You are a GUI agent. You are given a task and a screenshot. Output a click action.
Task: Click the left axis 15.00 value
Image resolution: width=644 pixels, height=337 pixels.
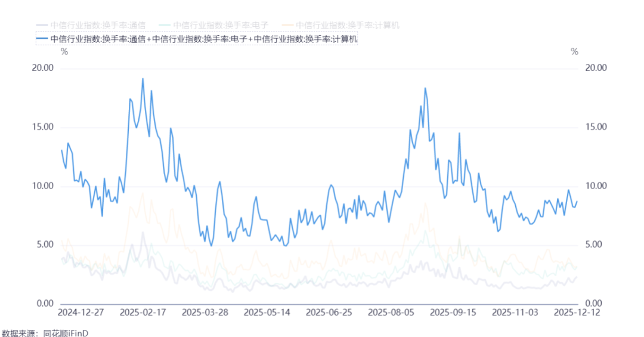pos(43,127)
